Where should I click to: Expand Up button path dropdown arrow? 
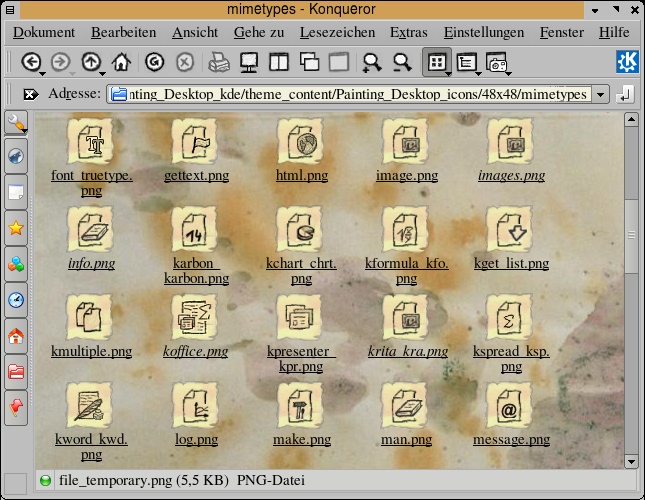[102, 74]
